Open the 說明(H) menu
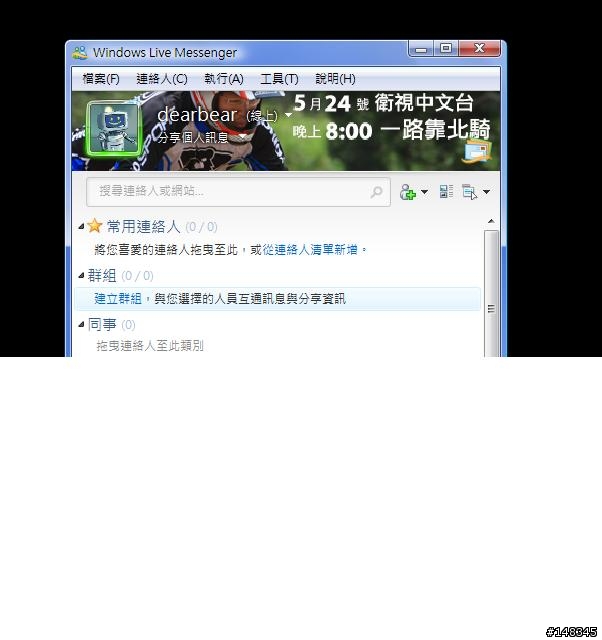The image size is (602, 640). point(335,79)
